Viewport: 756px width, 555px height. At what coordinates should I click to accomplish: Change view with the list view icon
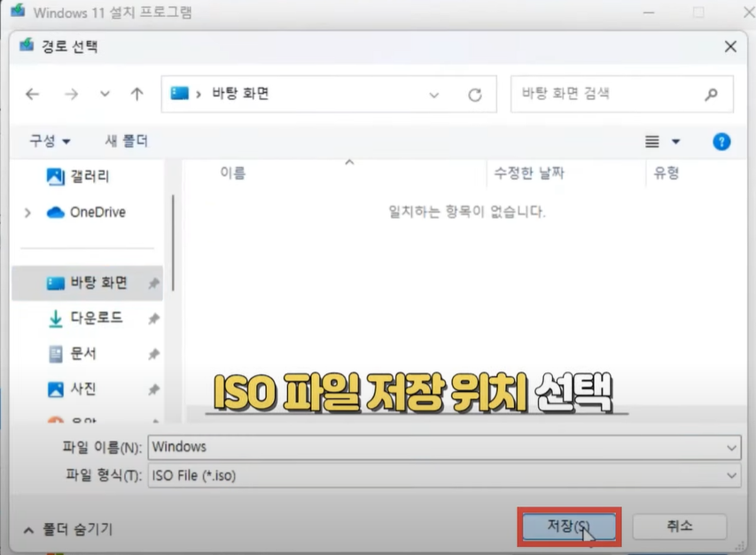(x=651, y=141)
